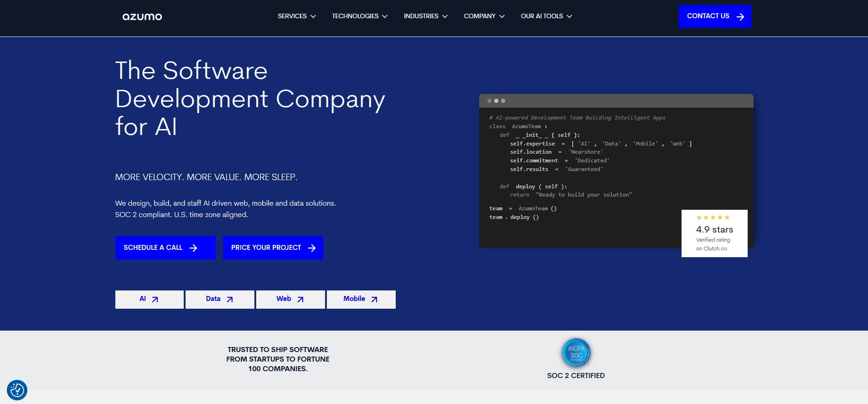Open the Web solutions link
The width and height of the screenshot is (868, 404).
pos(290,299)
